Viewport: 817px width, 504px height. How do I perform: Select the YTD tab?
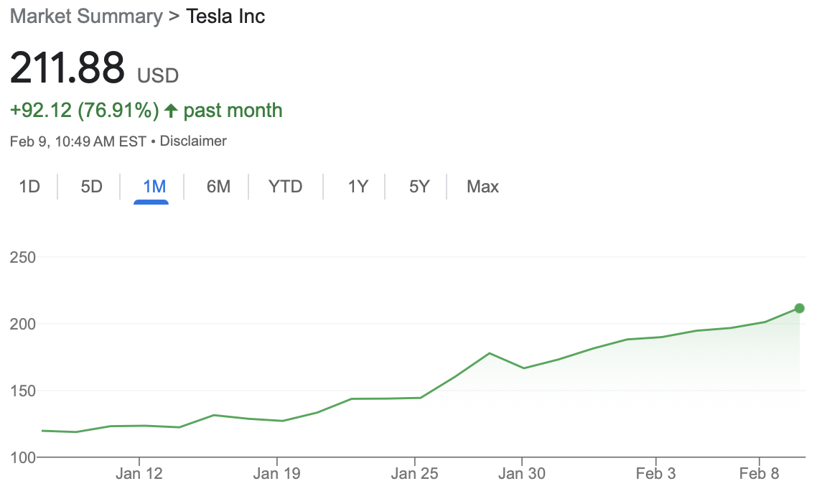point(286,187)
